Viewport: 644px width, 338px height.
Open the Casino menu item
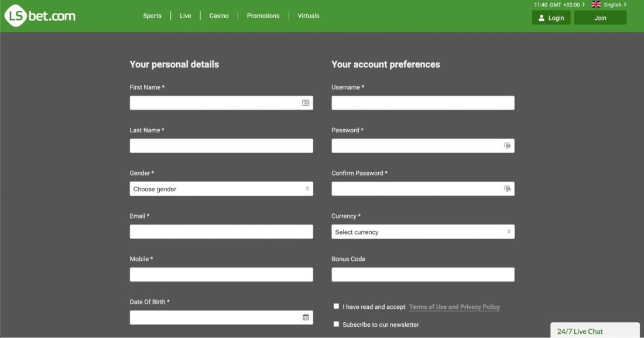219,16
